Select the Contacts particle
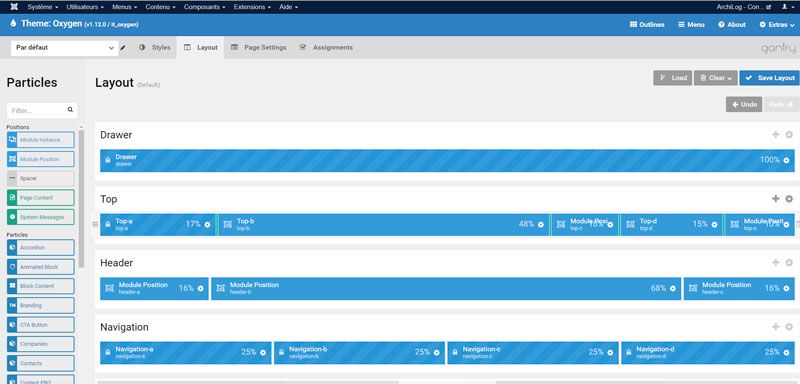The height and width of the screenshot is (384, 800). click(x=40, y=364)
